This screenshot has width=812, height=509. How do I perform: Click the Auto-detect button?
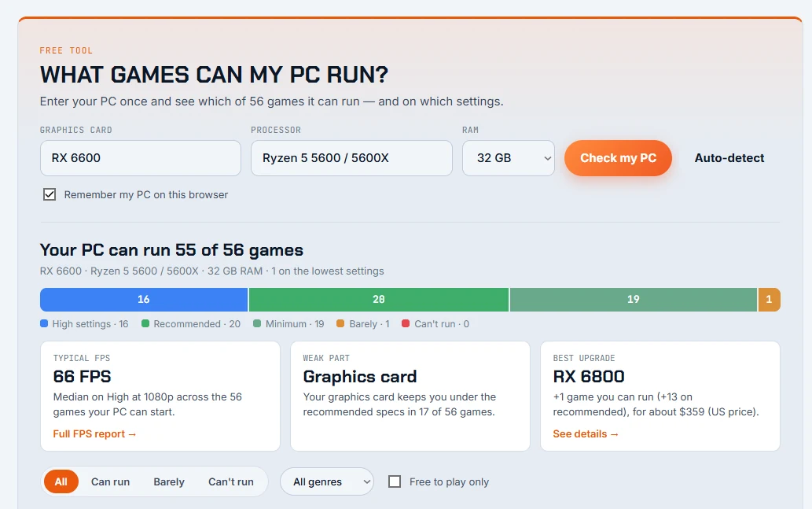pyautogui.click(x=729, y=158)
